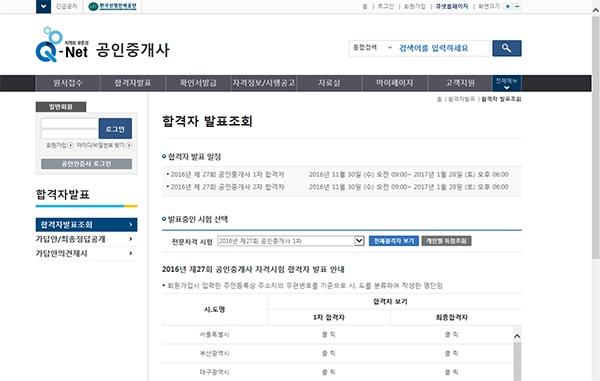Click the 시.도명 column header

[x=214, y=309]
